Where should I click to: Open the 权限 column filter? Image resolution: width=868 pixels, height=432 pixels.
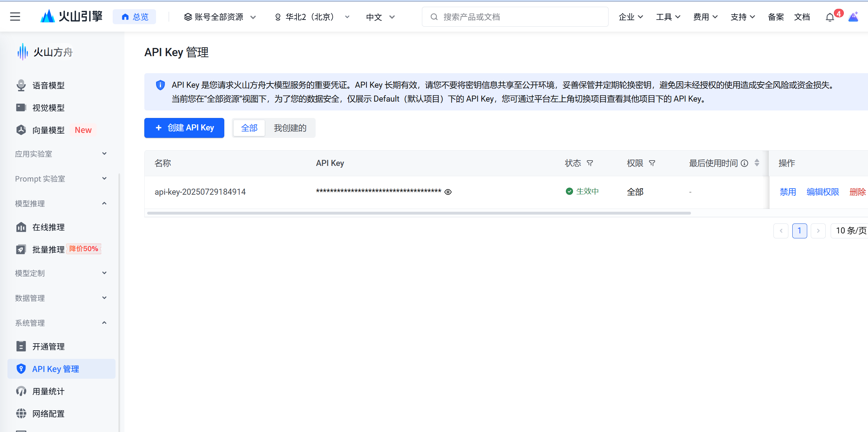click(652, 163)
